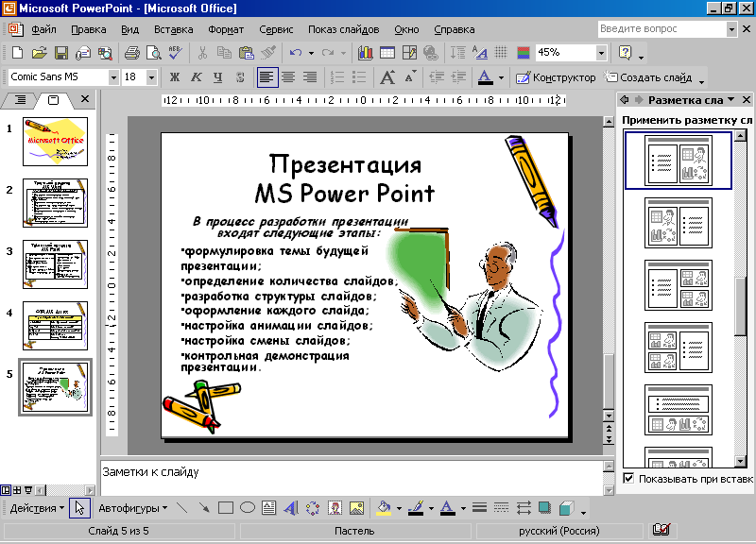Toggle the Показывать при вставке checkbox
Image resolution: width=756 pixels, height=544 pixels.
[x=628, y=479]
